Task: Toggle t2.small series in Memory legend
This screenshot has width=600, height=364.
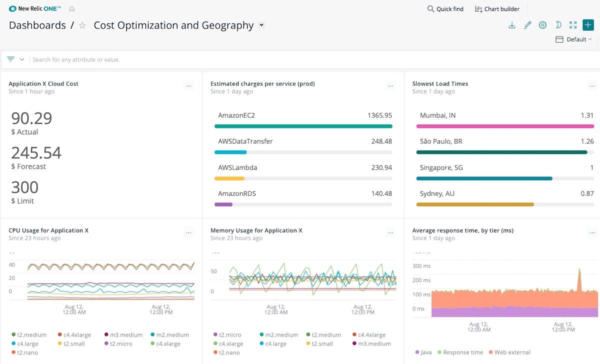Action: point(320,344)
